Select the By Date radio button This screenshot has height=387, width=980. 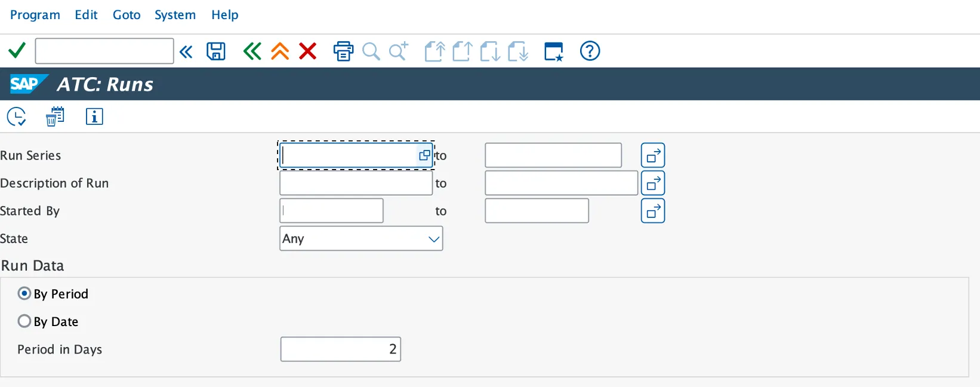(x=24, y=321)
